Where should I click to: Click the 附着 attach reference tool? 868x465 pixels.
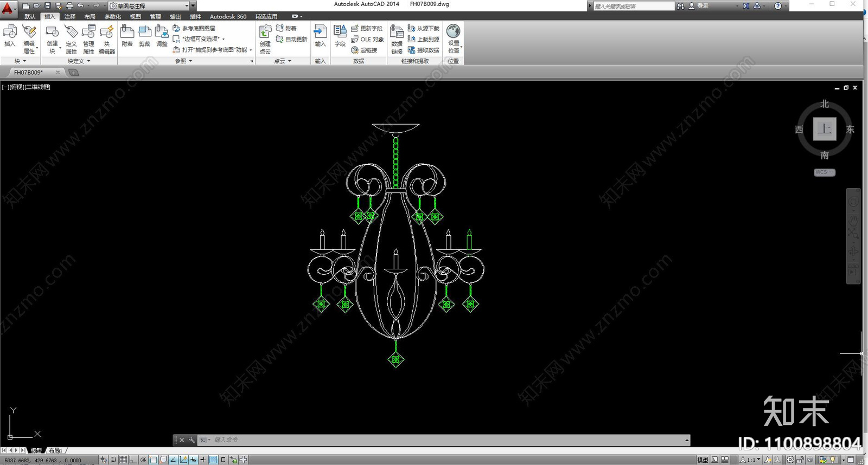pos(127,36)
